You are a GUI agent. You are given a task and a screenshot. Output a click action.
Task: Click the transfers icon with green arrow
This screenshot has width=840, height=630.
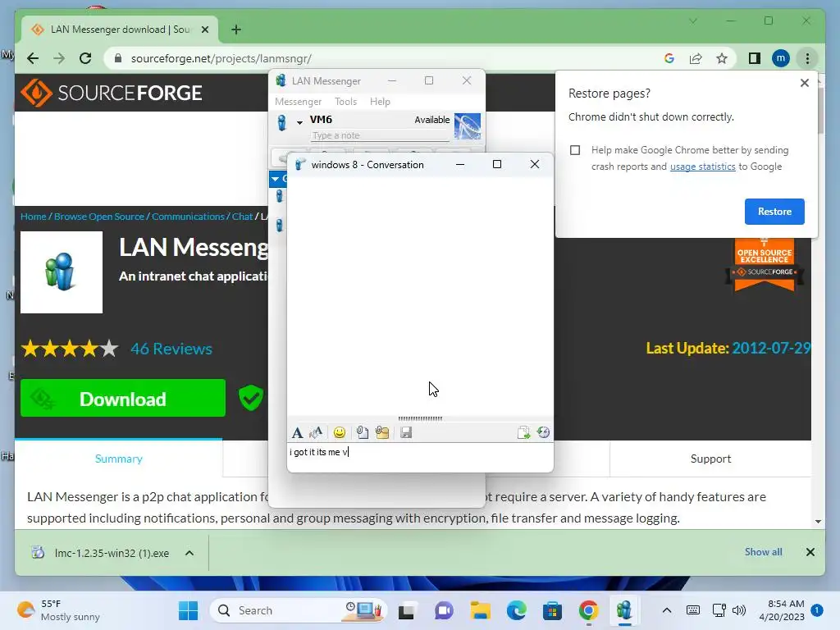pyautogui.click(x=523, y=432)
